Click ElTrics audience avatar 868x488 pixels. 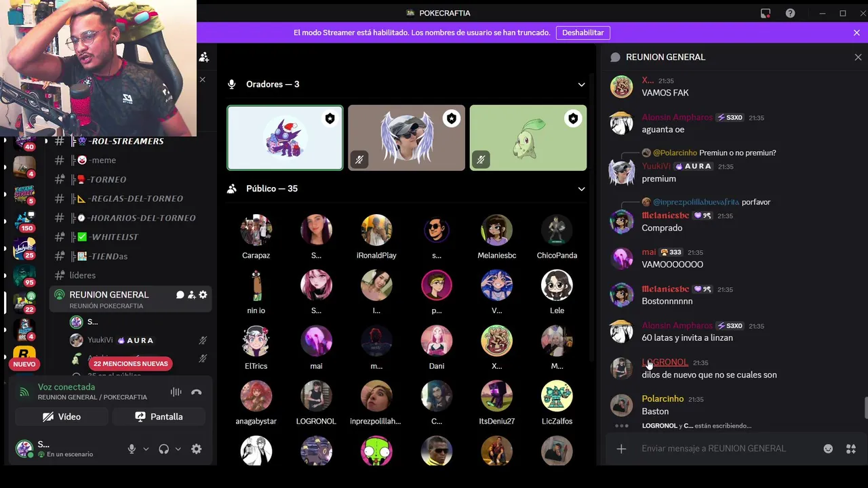(x=256, y=341)
